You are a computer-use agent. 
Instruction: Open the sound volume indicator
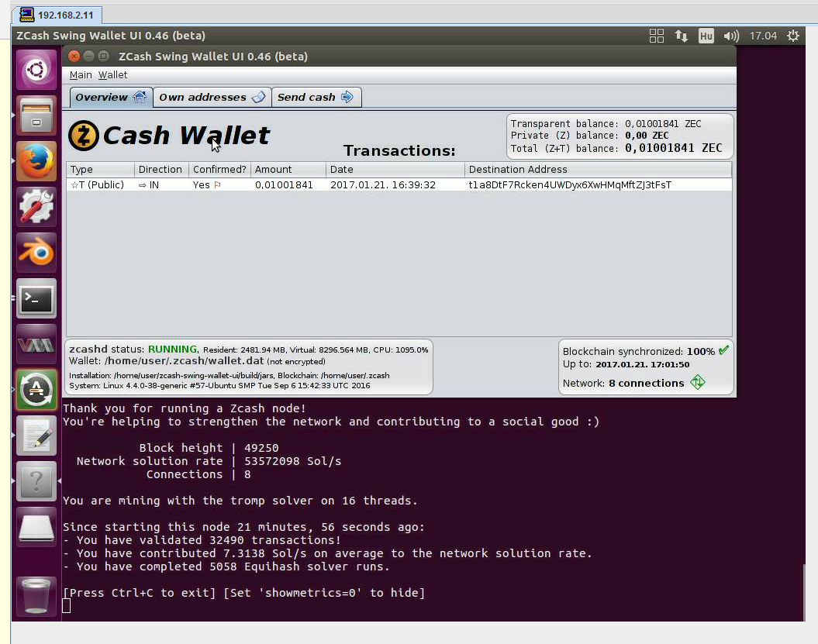click(x=731, y=36)
